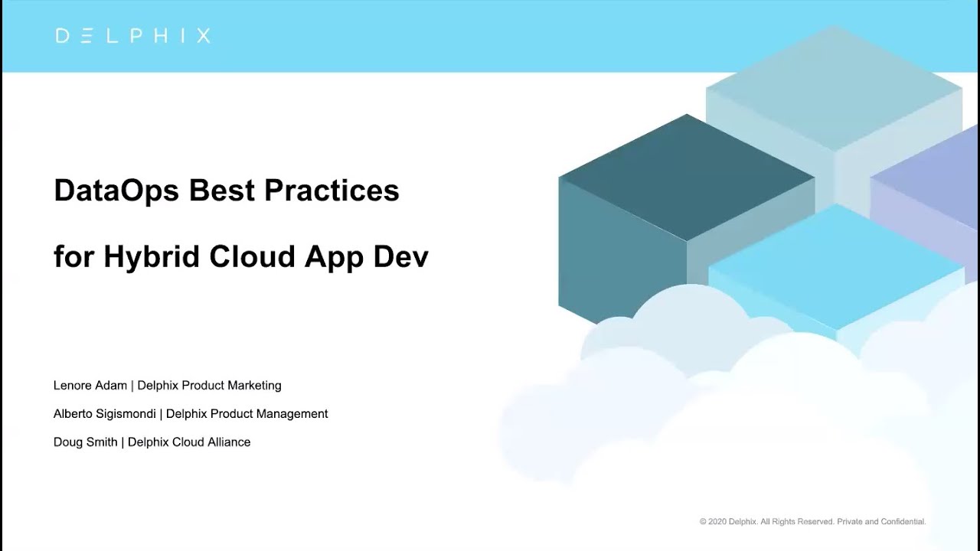Image resolution: width=980 pixels, height=551 pixels.
Task: Click presenter line "Doug Smith | Delphix Cloud Alliance"
Action: tap(152, 442)
